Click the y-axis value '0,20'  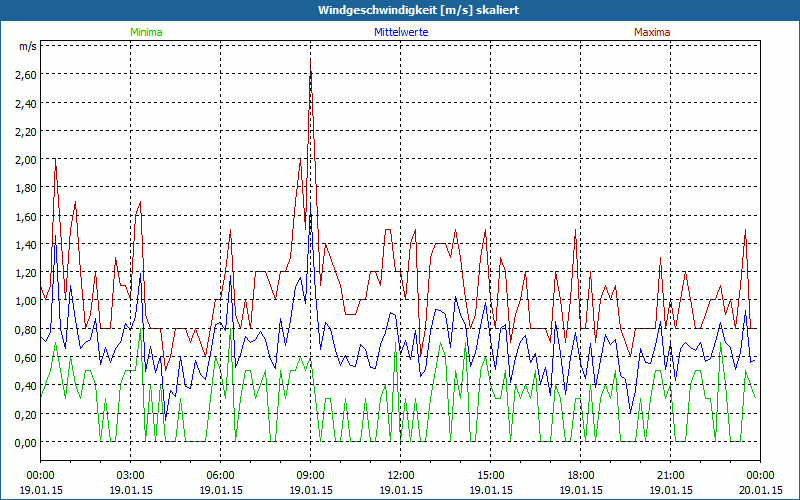tap(27, 414)
